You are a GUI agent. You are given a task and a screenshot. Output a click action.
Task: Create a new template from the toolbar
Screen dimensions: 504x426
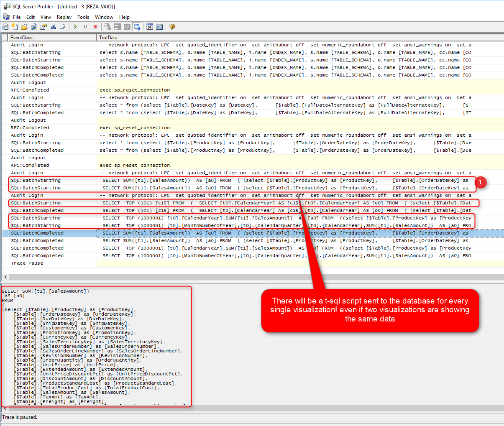tap(15, 27)
